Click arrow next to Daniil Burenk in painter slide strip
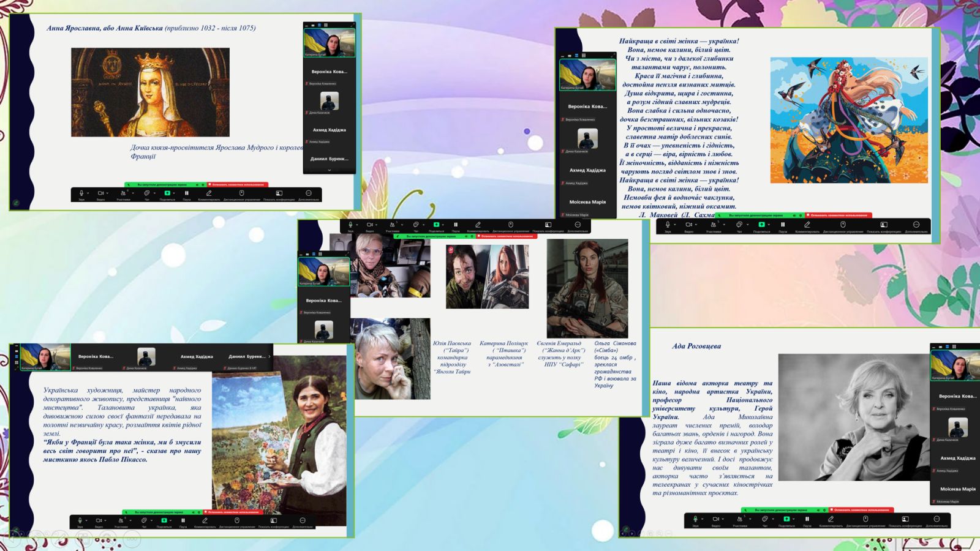The height and width of the screenshot is (551, 980). click(269, 356)
